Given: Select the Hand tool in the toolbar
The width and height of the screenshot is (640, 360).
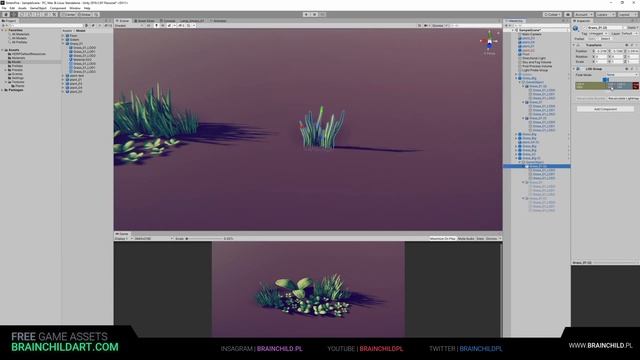Looking at the screenshot, I should tap(6, 14).
